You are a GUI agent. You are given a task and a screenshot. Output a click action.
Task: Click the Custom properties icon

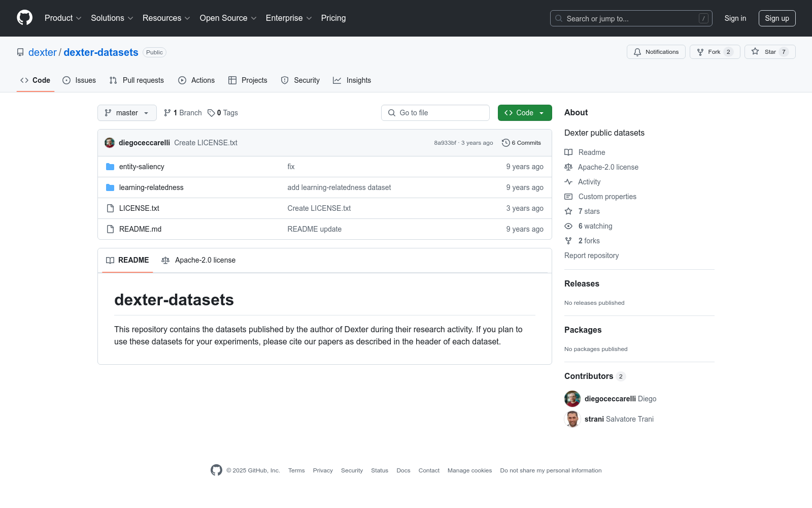point(568,197)
